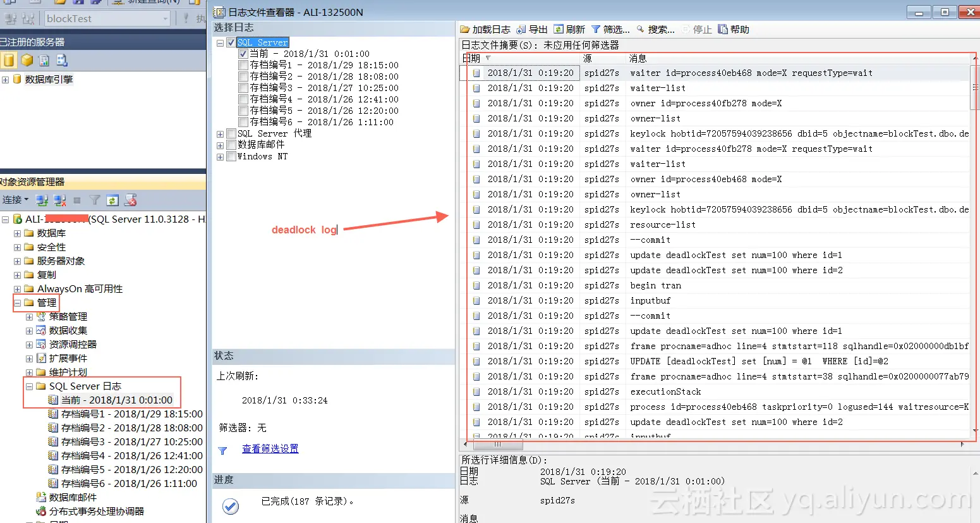Click 刷新 (Refresh) in log viewer toolbar
Viewport: 980px width, 523px height.
[569, 29]
